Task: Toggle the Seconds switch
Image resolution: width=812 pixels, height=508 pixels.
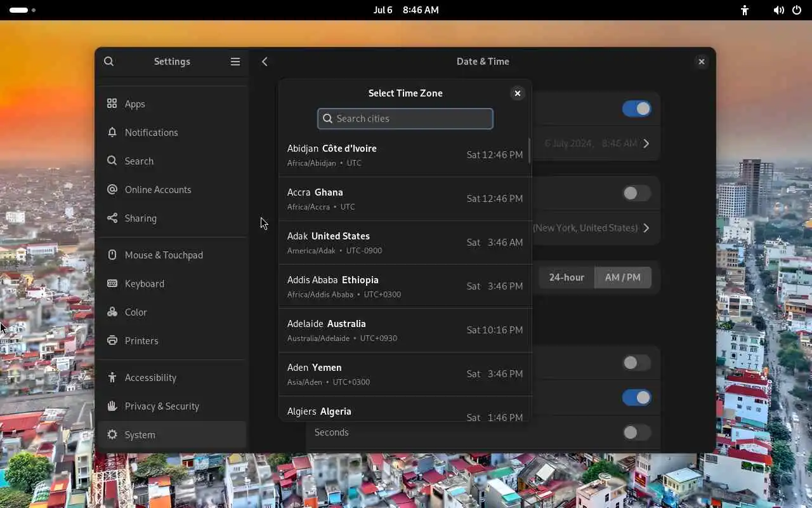Action: pos(636,432)
